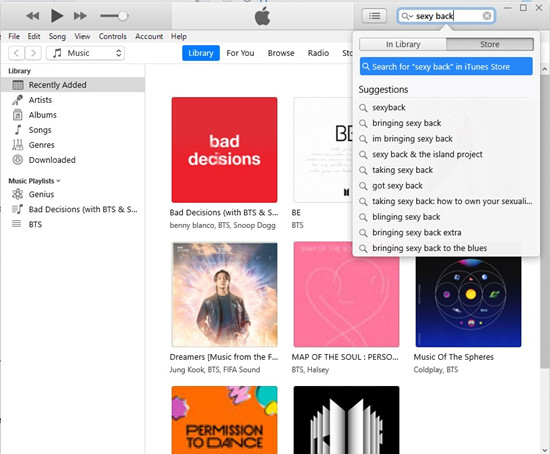This screenshot has height=454, width=550.
Task: Open the BTS playlist in sidebar
Action: tap(72, 224)
